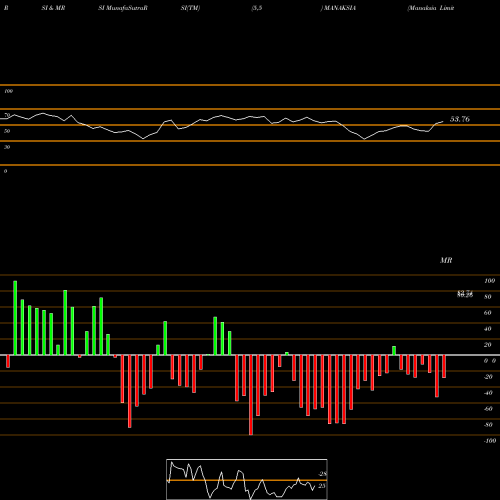Click the -28 label in mini chart
Image resolution: width=500 pixels, height=500 pixels.
point(322,474)
